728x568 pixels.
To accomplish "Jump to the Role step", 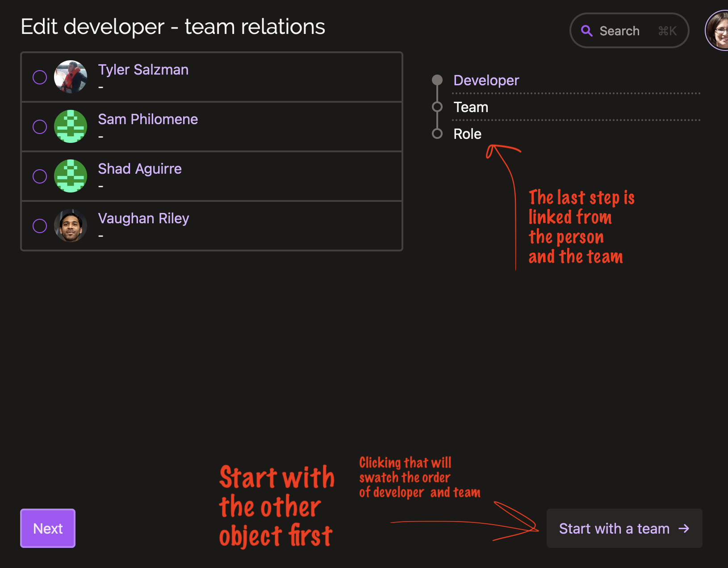I will tap(467, 134).
